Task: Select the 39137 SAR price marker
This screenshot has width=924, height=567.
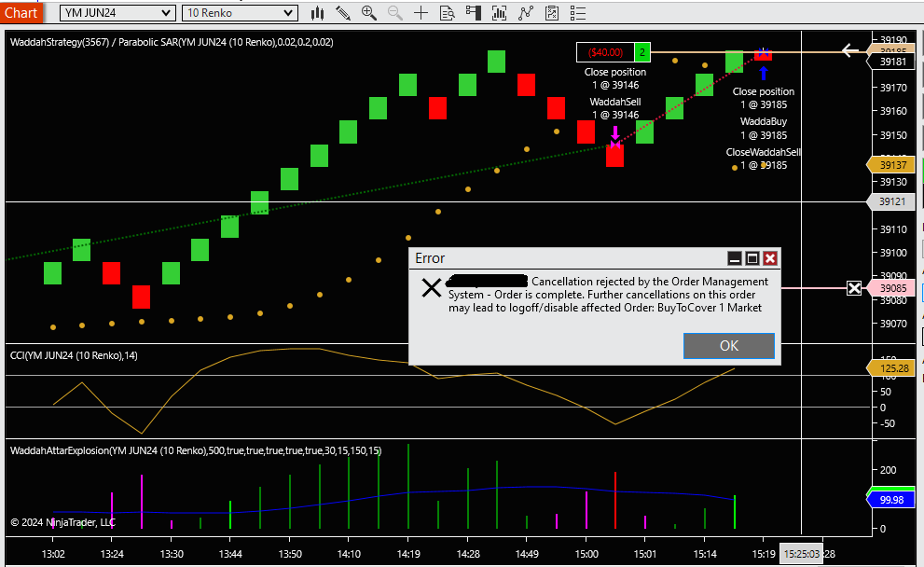Action: [892, 165]
